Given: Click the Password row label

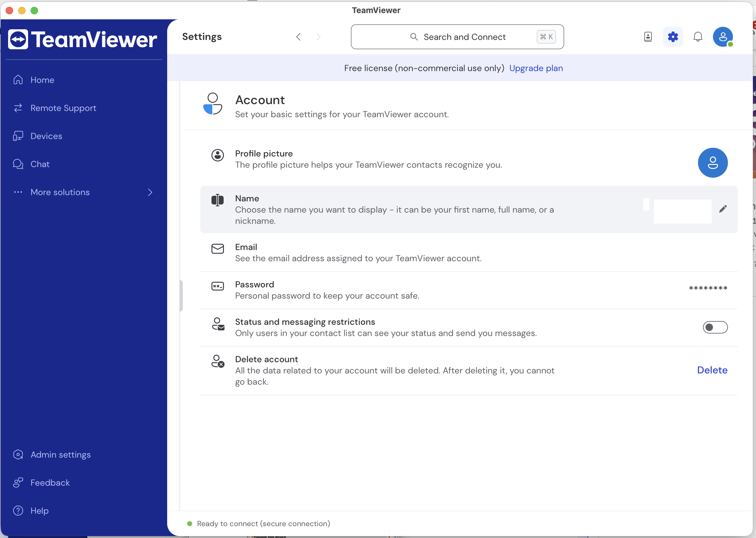Looking at the screenshot, I should (x=254, y=285).
